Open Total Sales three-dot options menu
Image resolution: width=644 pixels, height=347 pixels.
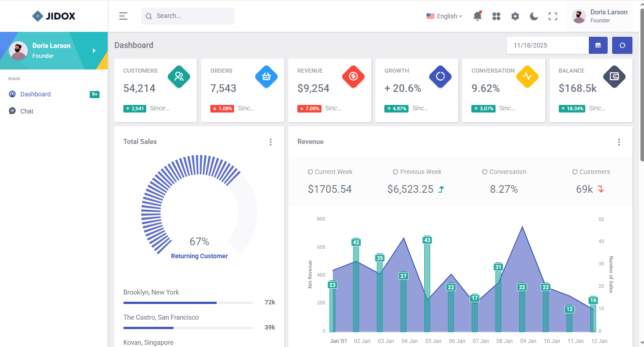tap(270, 142)
